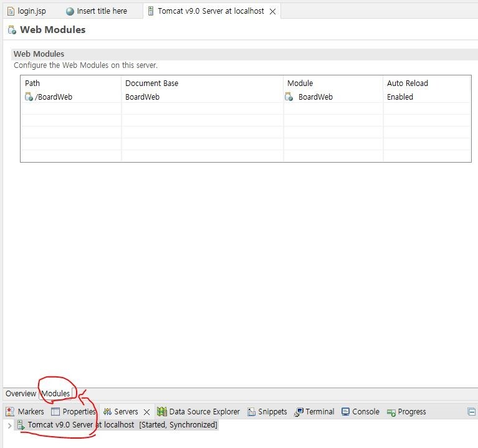
Task: Click the Web Modules header icon
Action: pos(12,30)
